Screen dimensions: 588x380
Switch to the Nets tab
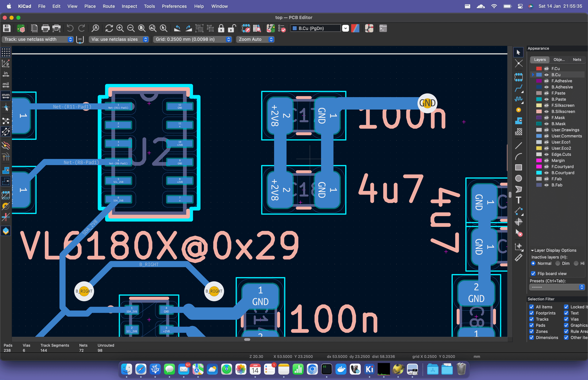(577, 60)
